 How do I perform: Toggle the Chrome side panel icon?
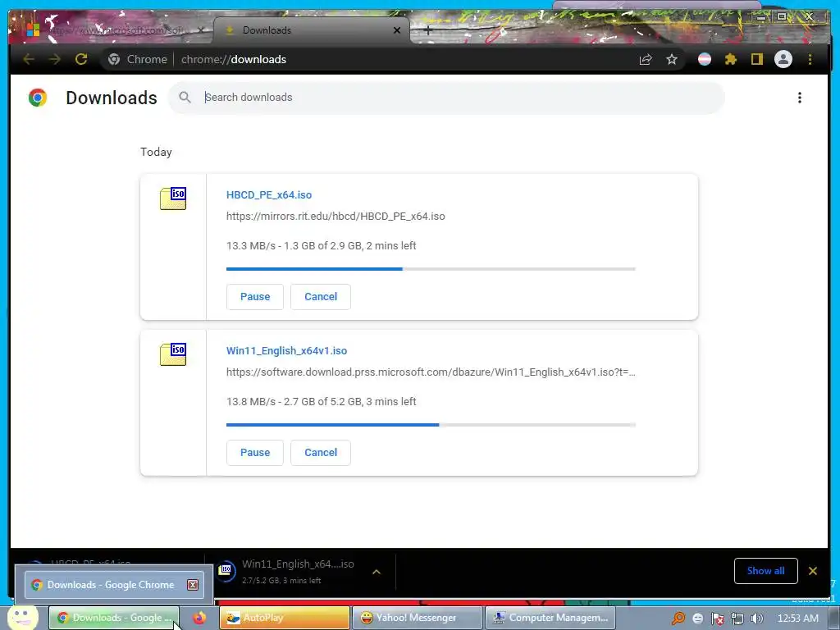(756, 59)
